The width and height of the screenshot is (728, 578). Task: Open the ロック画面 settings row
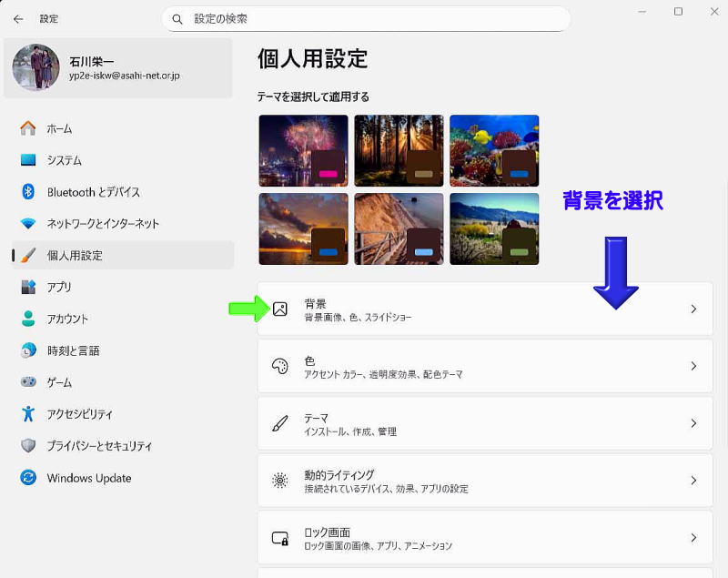coord(484,538)
